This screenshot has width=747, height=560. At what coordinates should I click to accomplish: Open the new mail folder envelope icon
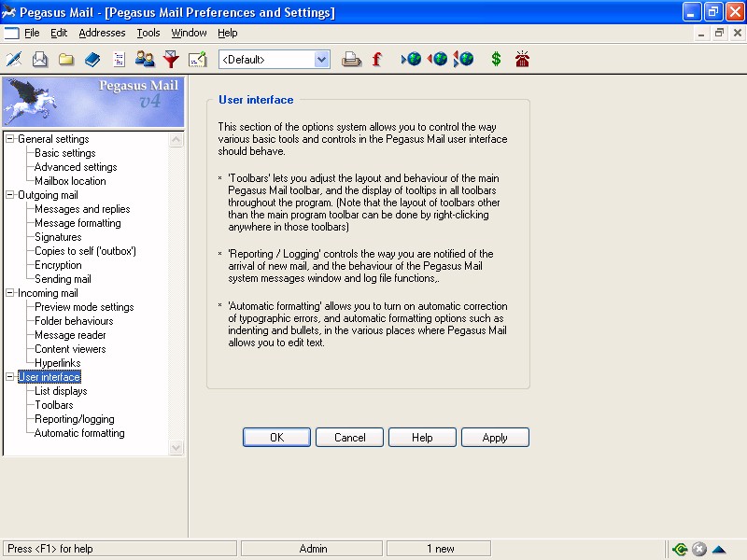(40, 60)
